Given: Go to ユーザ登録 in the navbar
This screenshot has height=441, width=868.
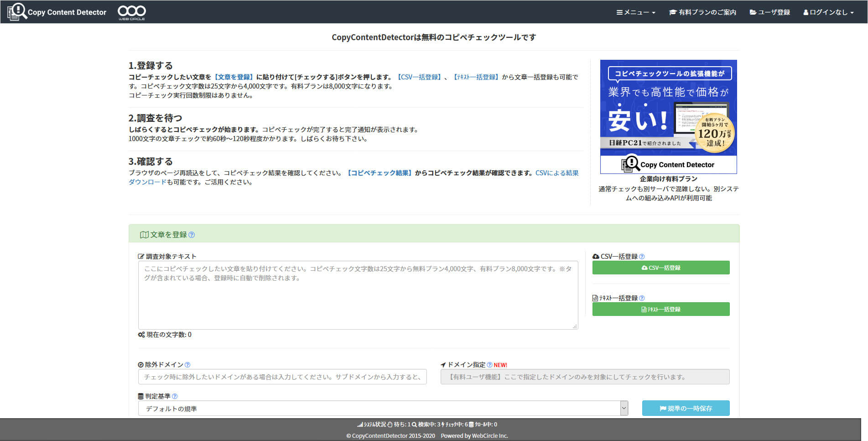Looking at the screenshot, I should [x=770, y=12].
